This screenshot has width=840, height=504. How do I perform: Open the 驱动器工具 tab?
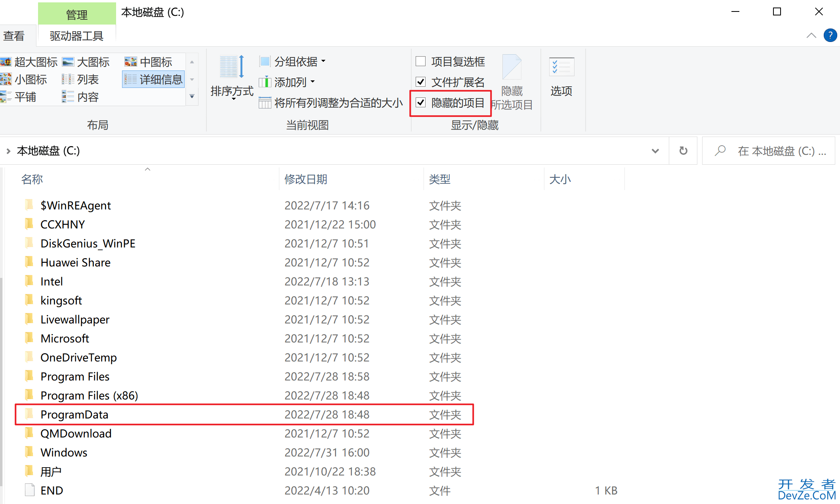pos(76,36)
